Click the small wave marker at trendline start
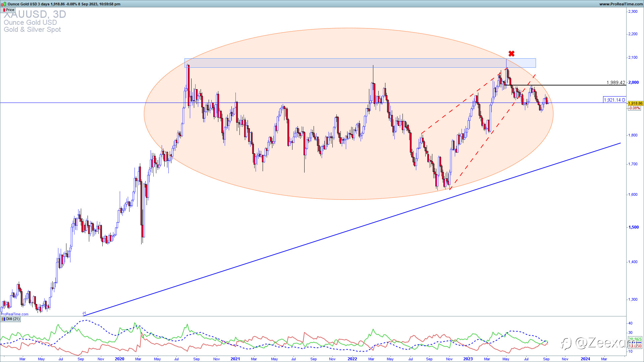Screen dimensions: 644x362 point(84,313)
